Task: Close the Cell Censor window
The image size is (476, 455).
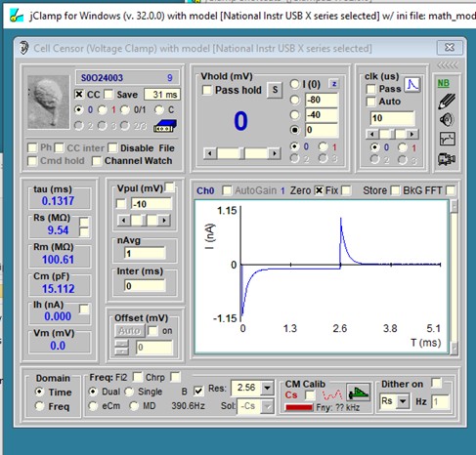Action: pyautogui.click(x=450, y=48)
